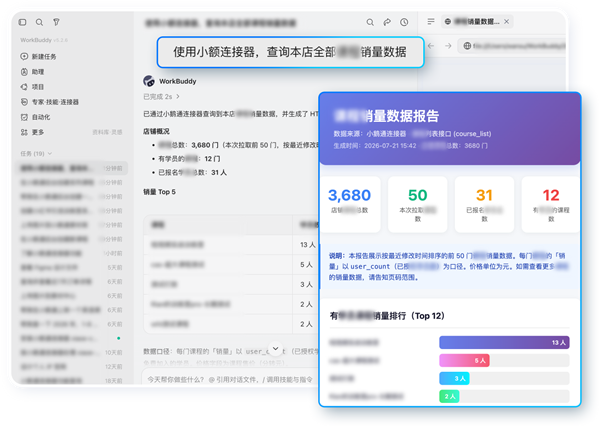Open the task dated 18天前

tap(71, 380)
